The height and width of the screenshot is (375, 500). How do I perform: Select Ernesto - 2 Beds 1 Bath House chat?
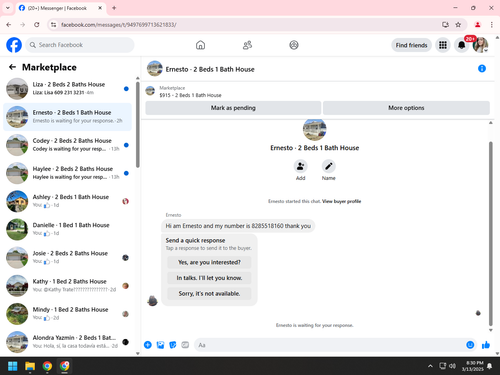coord(67,117)
